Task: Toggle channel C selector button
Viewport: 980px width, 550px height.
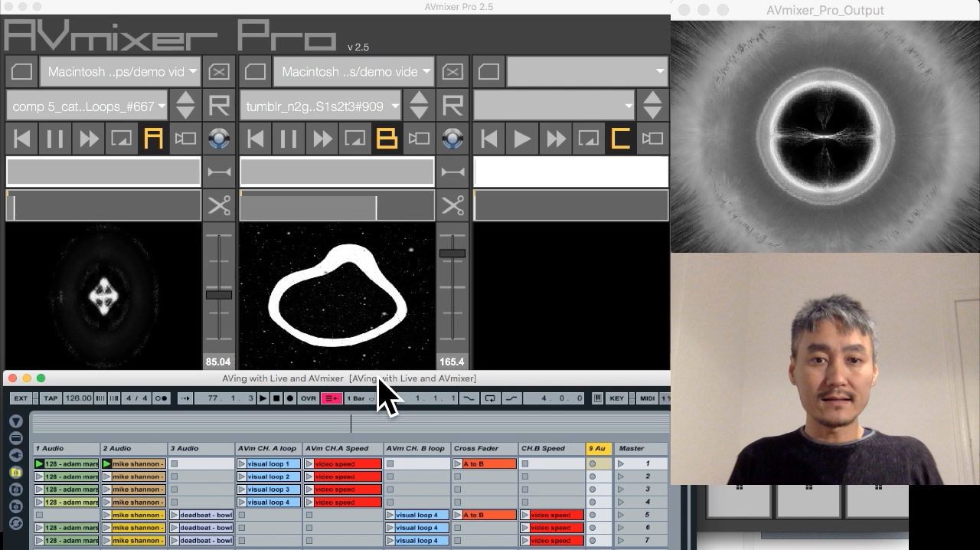Action: coord(620,139)
